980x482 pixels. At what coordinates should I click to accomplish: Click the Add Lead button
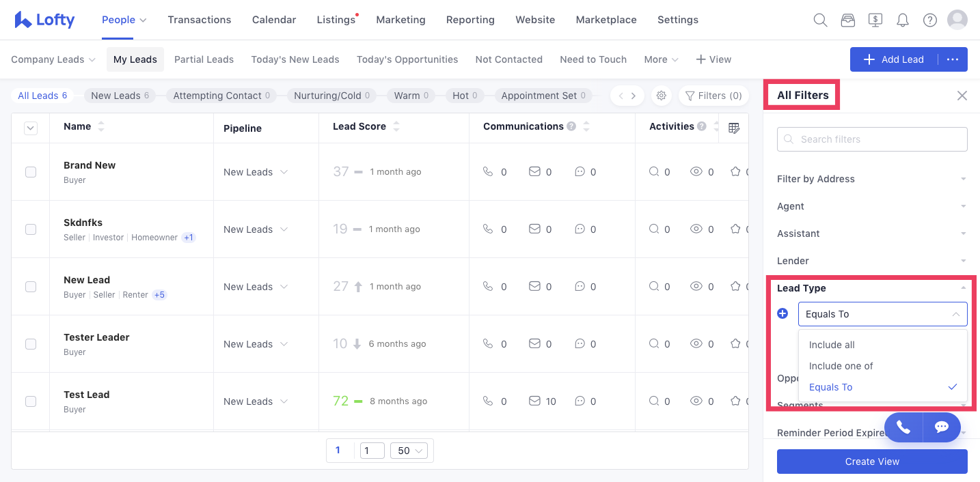pos(894,59)
